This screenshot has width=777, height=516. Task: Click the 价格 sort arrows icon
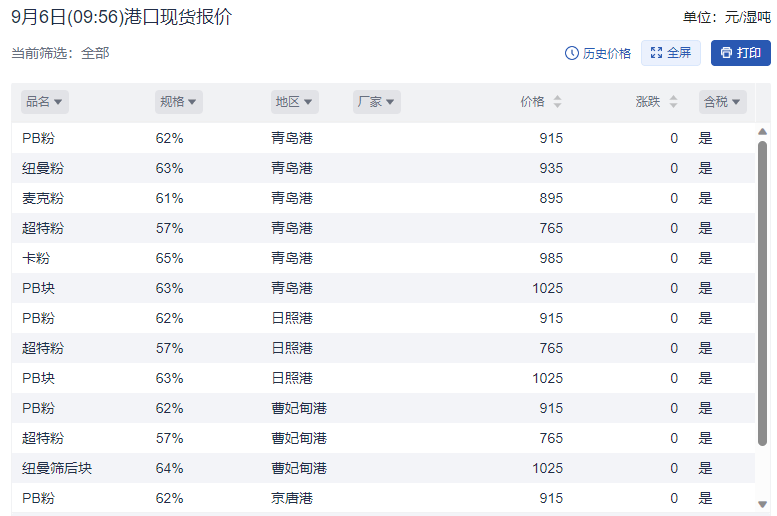pyautogui.click(x=557, y=102)
